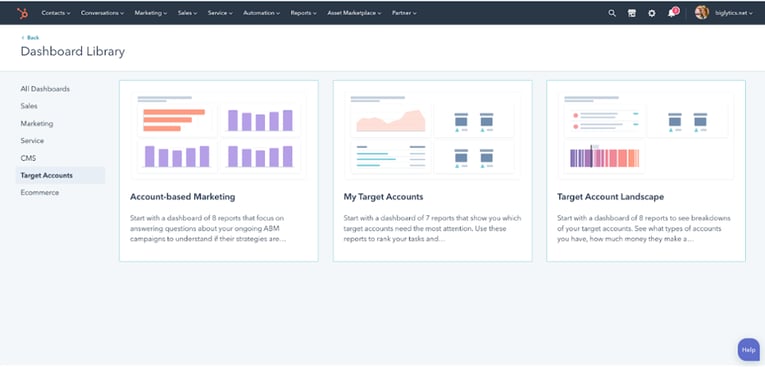Expand the Reports menu
The image size is (765, 367).
pos(303,13)
